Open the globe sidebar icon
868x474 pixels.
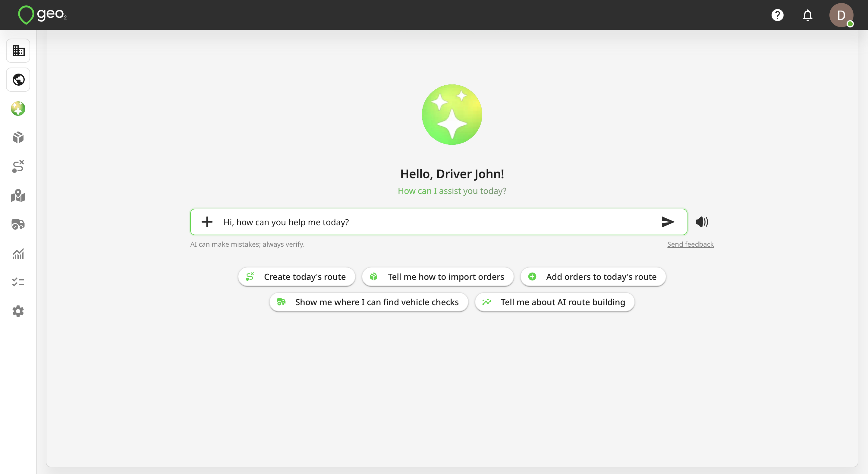18,80
